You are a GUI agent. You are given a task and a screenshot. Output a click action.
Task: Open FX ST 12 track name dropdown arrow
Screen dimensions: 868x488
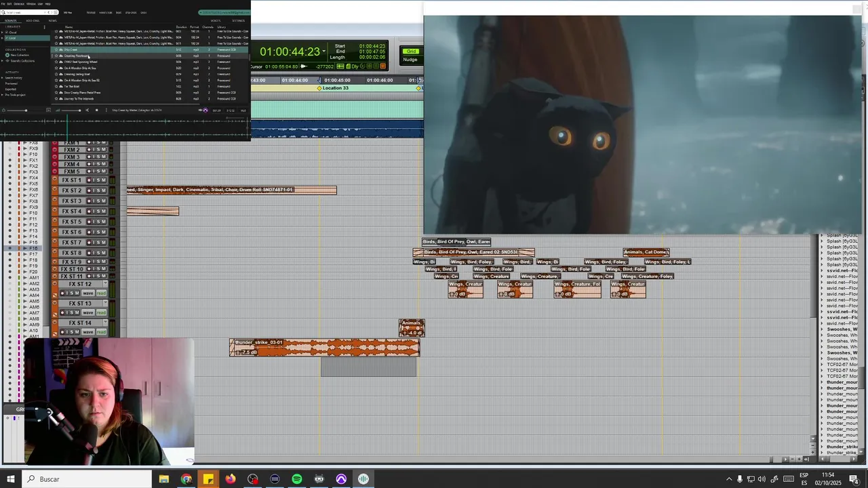point(105,283)
